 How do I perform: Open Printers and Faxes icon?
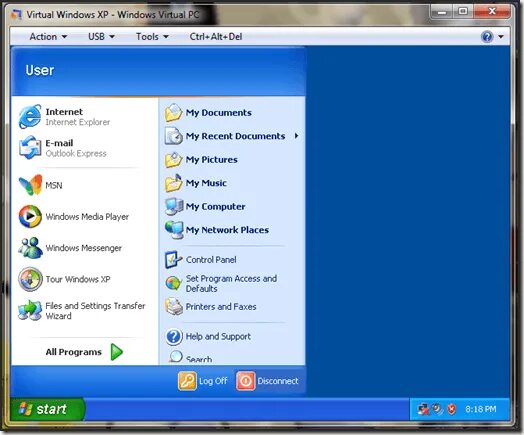pos(174,307)
